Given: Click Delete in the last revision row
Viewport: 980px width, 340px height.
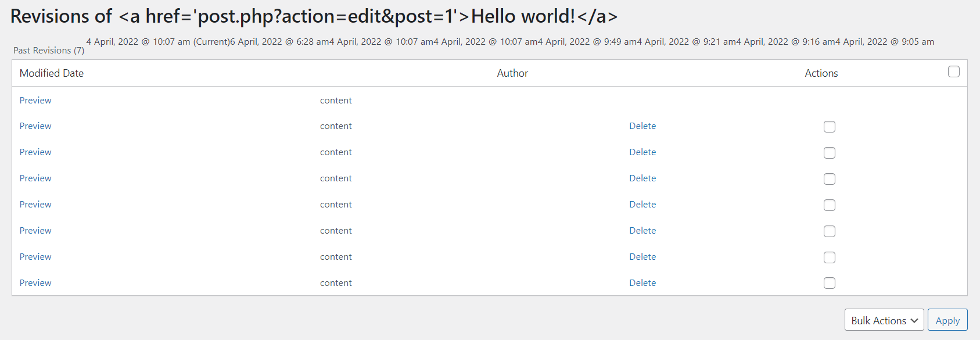Looking at the screenshot, I should [x=642, y=283].
